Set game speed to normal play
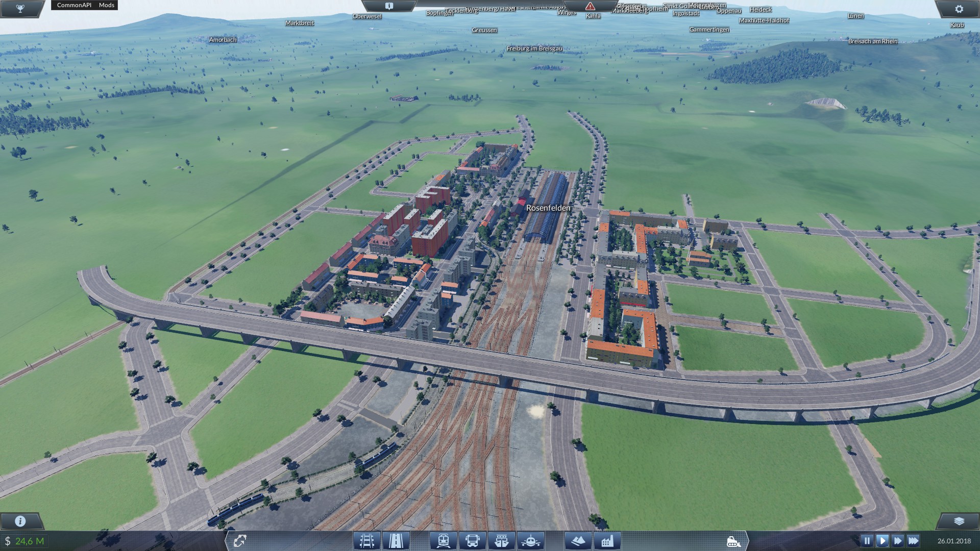Screen dimensions: 980x551 [882, 540]
